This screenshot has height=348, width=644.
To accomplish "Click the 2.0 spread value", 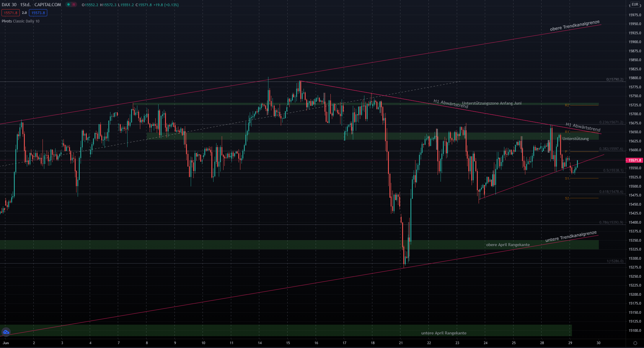I will (24, 13).
